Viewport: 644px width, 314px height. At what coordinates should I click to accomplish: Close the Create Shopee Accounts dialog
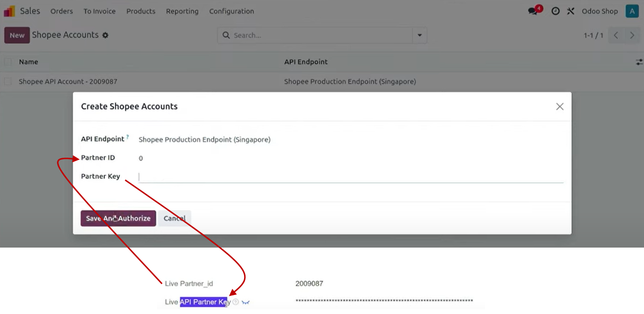560,107
